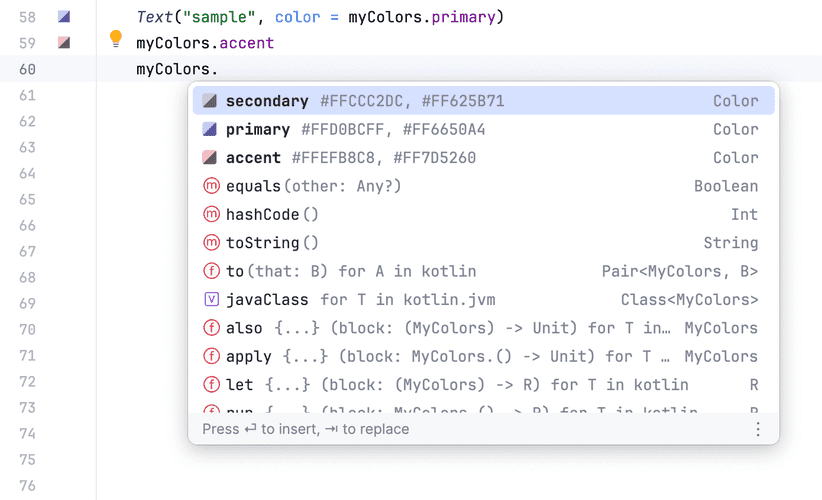Click the secondary item's color swatch icon
Viewport: 822px width, 500px height.
click(210, 101)
